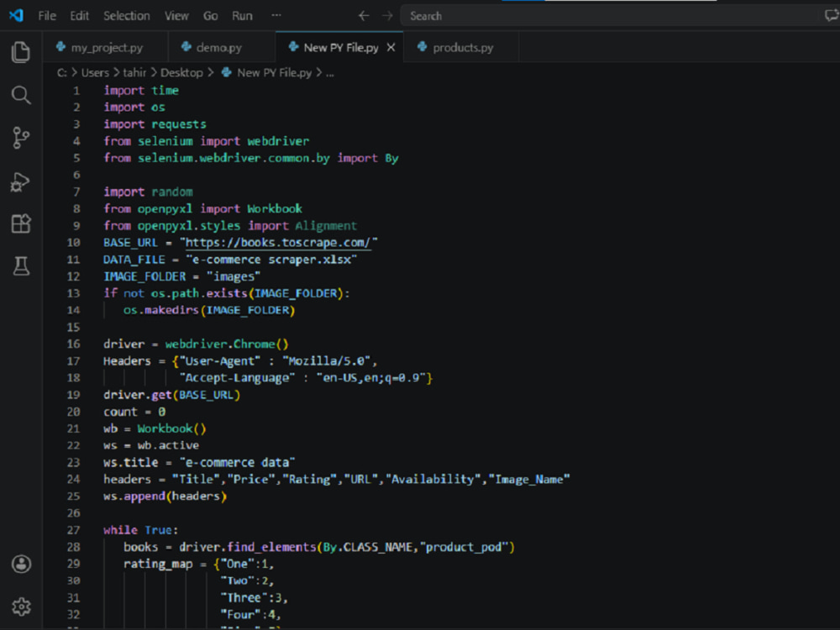Click 'driver.get(BASE_URL)' on line 19
The image size is (840, 630).
tap(172, 395)
